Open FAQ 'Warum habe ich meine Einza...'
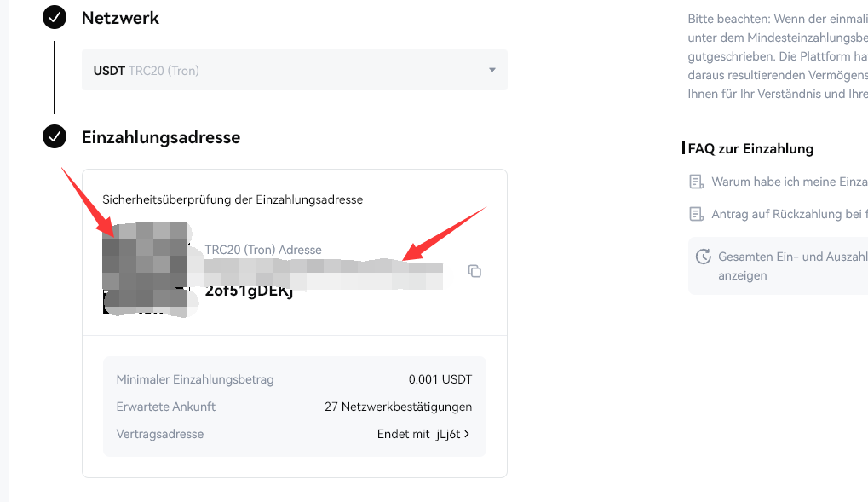The image size is (868, 502). click(789, 182)
